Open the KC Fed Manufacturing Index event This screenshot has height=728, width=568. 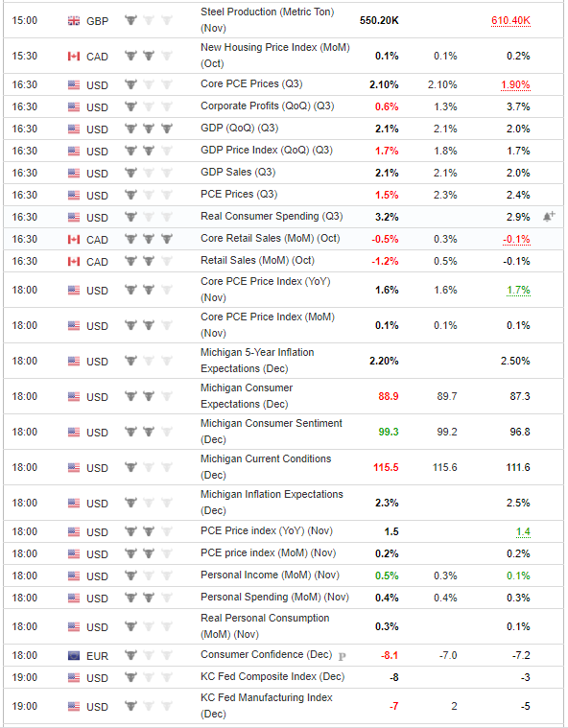point(267,706)
